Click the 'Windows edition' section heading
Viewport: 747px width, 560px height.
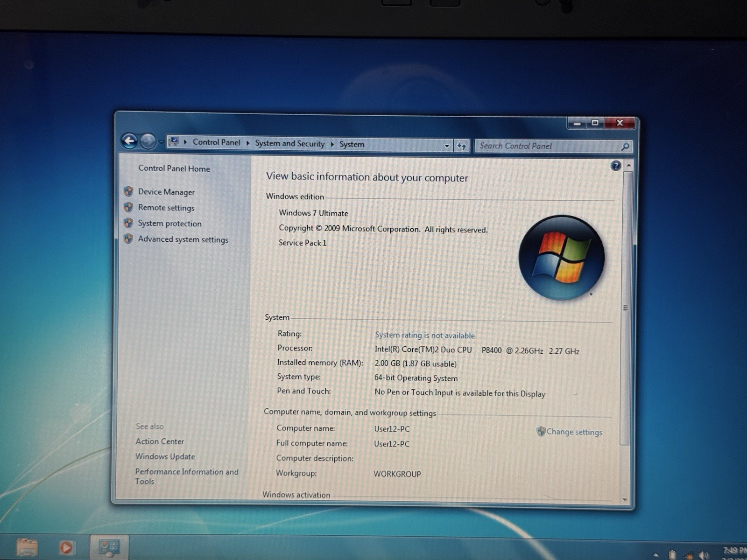point(295,196)
